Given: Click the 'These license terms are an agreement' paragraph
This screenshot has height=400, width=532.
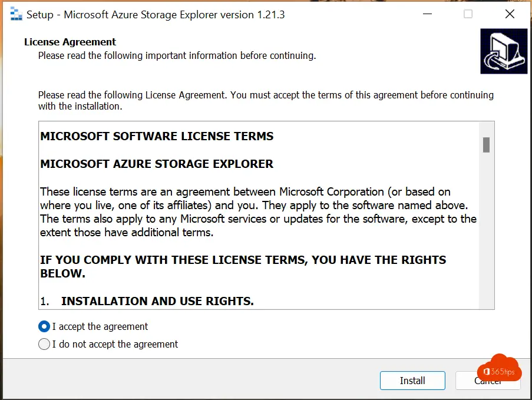Looking at the screenshot, I should [258, 212].
